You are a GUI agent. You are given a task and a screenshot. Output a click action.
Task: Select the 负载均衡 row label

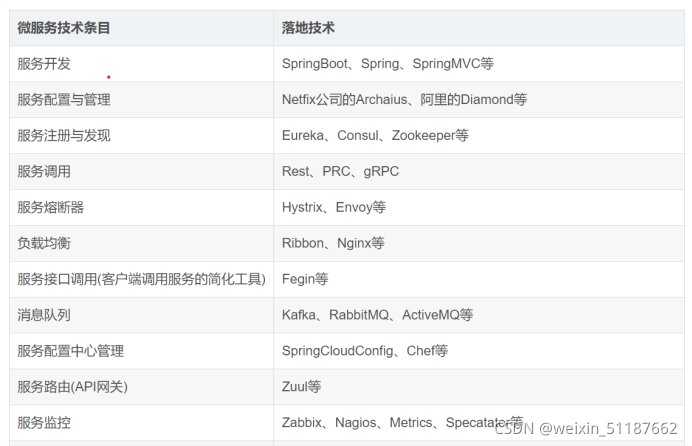click(x=44, y=244)
